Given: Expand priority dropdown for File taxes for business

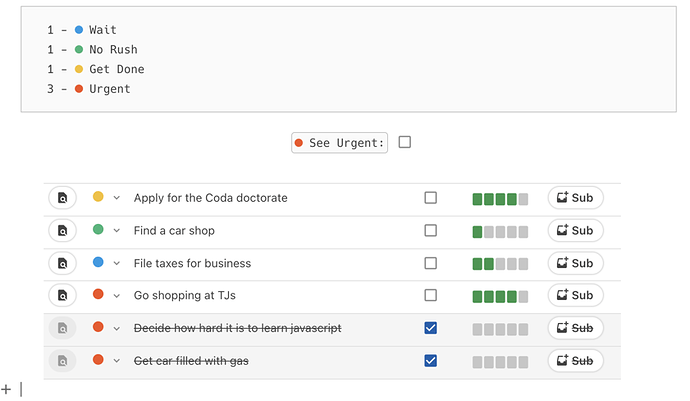Looking at the screenshot, I should point(117,264).
